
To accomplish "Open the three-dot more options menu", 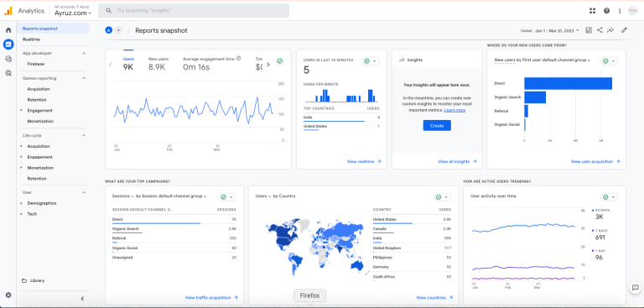I will [x=620, y=11].
